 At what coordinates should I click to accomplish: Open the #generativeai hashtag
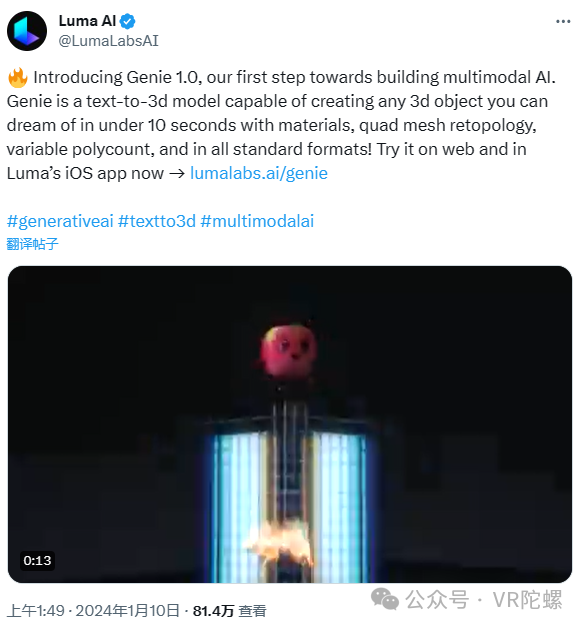tap(60, 221)
